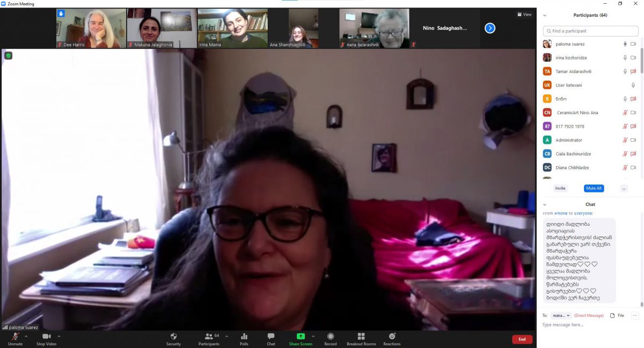Start recording with the Record icon
Image resolution: width=644 pixels, height=348 pixels.
tap(331, 337)
